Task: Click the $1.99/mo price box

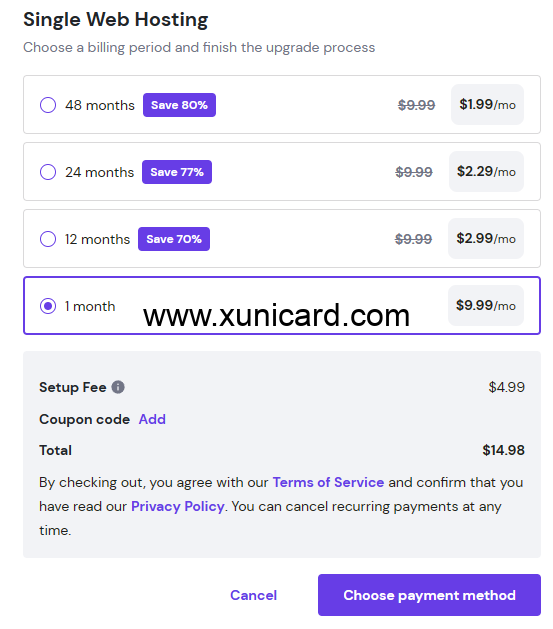Action: point(487,105)
